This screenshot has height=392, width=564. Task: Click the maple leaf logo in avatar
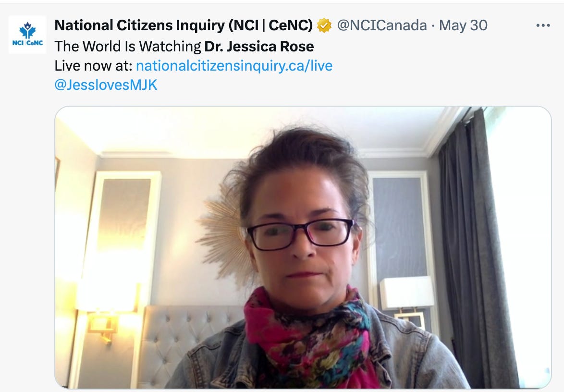click(27, 30)
